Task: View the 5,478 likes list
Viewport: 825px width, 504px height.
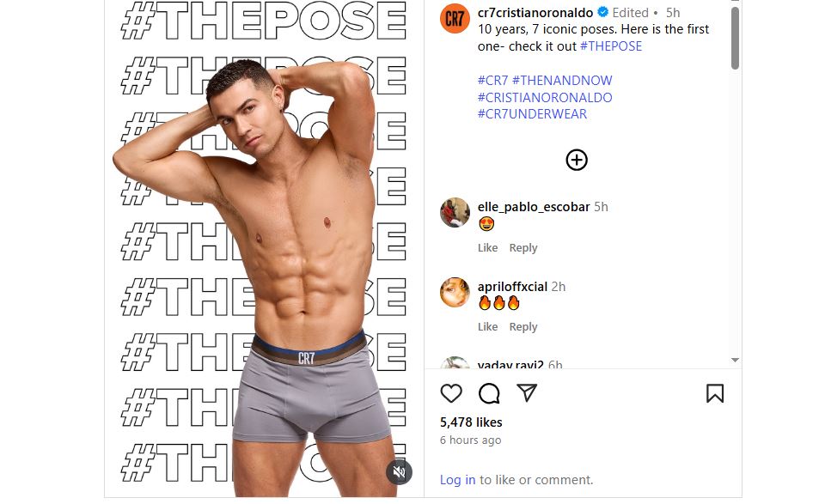Action: [471, 422]
